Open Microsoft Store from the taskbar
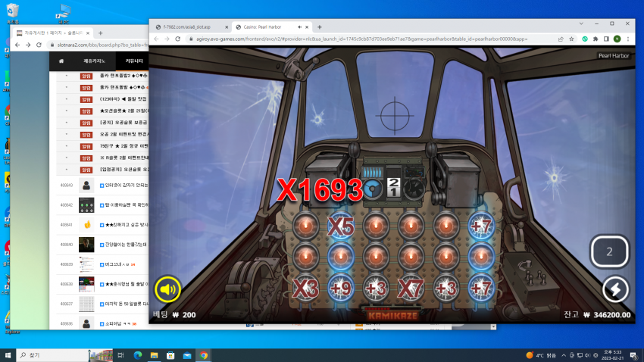 170,355
